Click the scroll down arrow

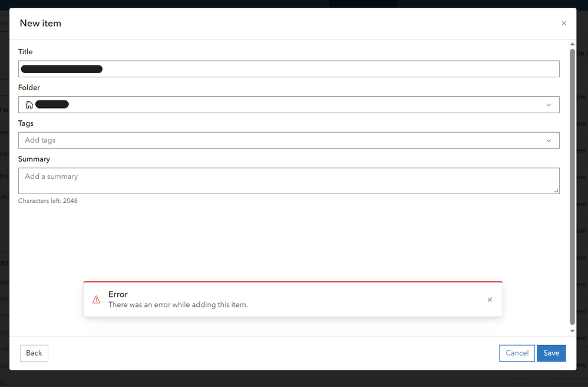(x=572, y=331)
